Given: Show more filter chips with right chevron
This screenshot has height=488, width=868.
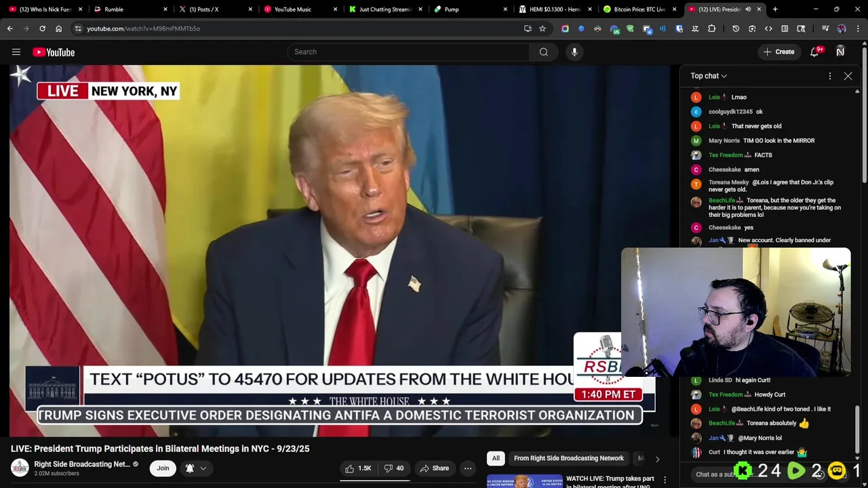Looking at the screenshot, I should [657, 459].
